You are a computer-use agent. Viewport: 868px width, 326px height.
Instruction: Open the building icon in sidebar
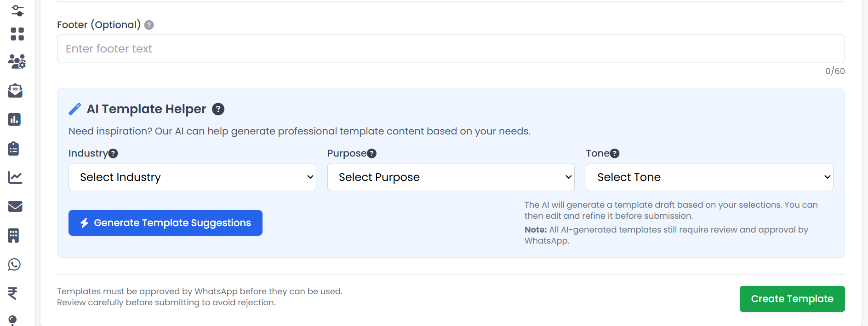(14, 235)
